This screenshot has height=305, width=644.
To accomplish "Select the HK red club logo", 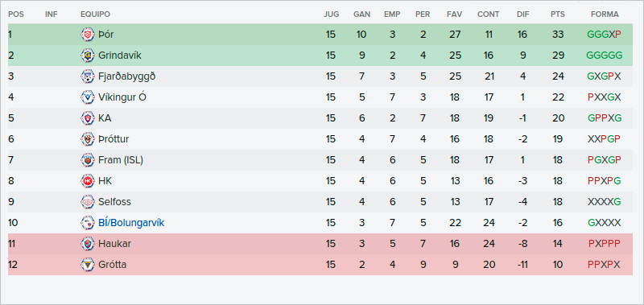I will point(88,181).
